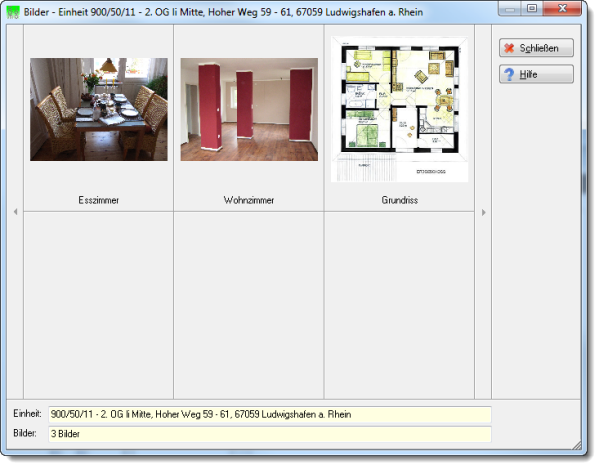The image size is (600, 468).
Task: Open Hilfe with the question mark button
Action: (536, 74)
